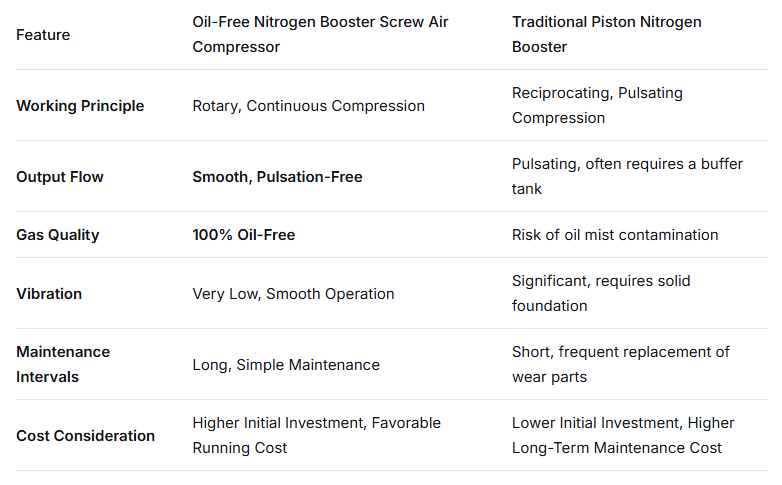Viewport: 782px width, 485px height.
Task: Click "Significant, requires solid foundation" text
Action: 601,294
